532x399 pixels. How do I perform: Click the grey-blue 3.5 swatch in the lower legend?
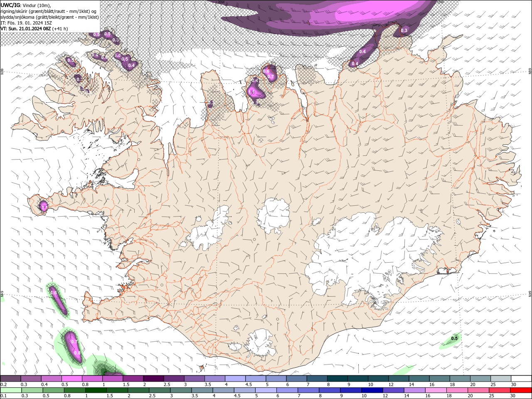[x=202, y=390]
